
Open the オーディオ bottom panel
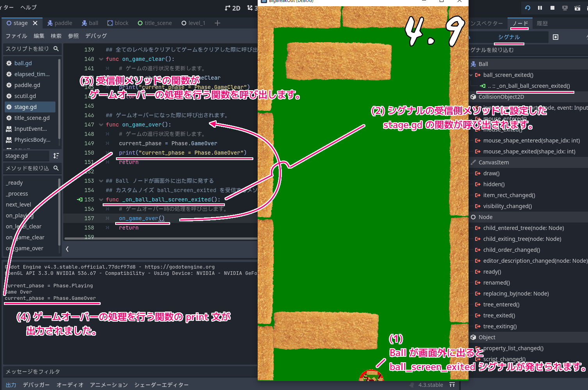pos(70,385)
